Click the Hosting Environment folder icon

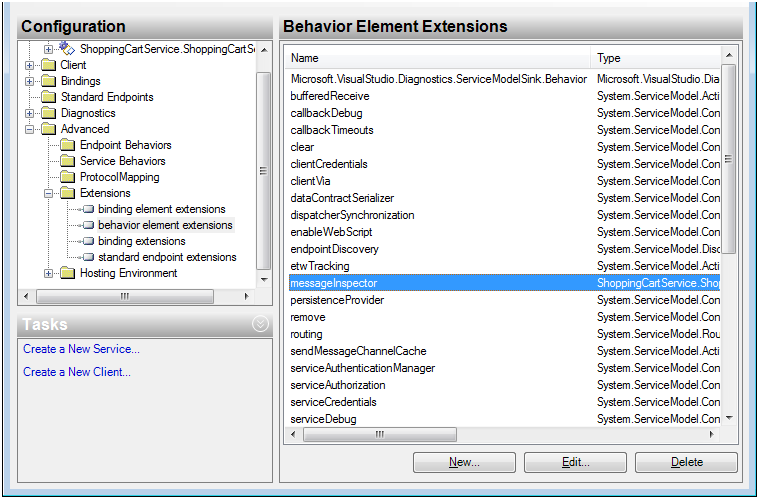(x=68, y=273)
